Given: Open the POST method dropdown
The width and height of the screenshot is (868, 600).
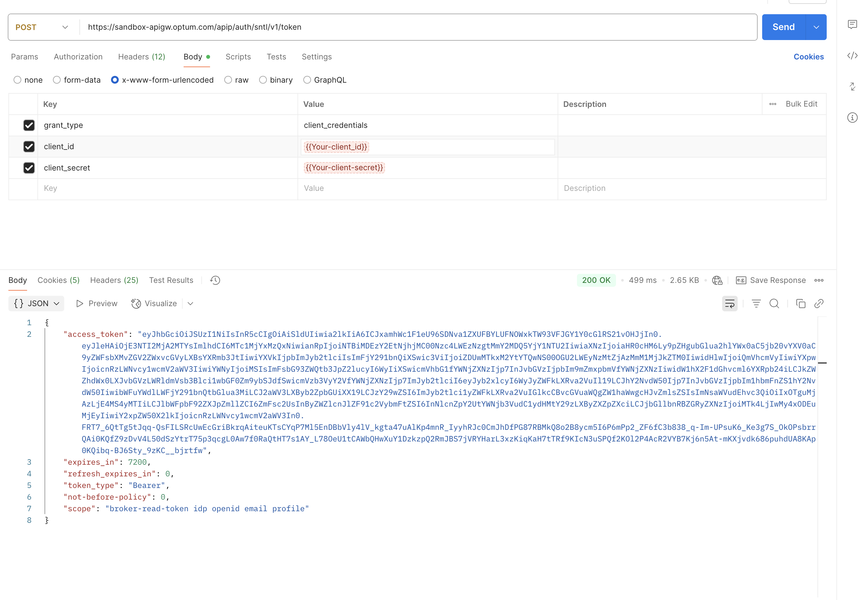Looking at the screenshot, I should point(42,27).
